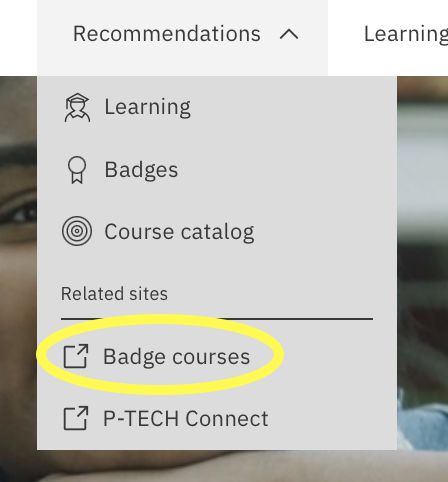Click the ribbon award icon beside Badges
448x482 pixels.
coord(77,170)
